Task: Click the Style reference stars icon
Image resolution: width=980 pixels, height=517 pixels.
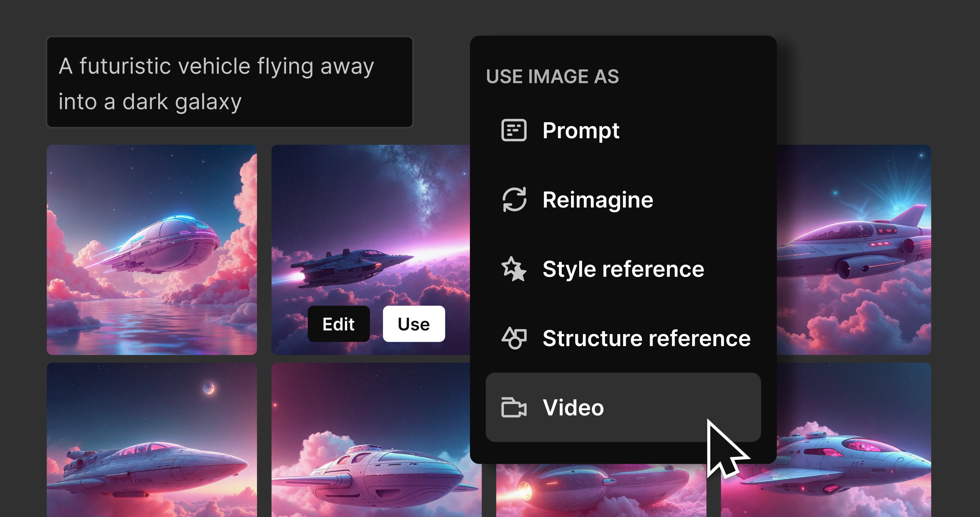Action: click(x=514, y=269)
